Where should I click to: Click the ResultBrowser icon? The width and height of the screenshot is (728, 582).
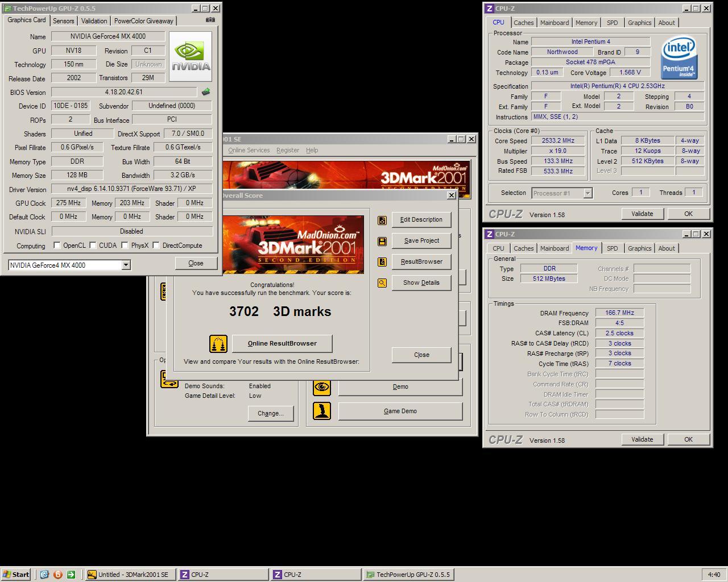click(382, 262)
